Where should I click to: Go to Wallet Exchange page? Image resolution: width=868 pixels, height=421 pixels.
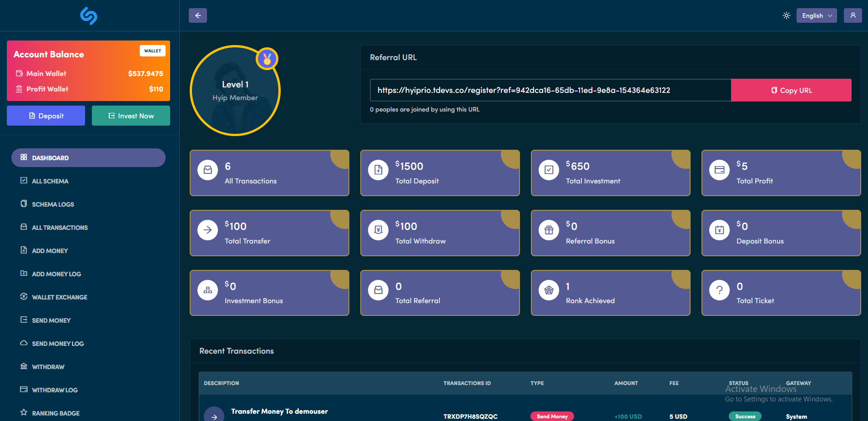click(x=59, y=297)
